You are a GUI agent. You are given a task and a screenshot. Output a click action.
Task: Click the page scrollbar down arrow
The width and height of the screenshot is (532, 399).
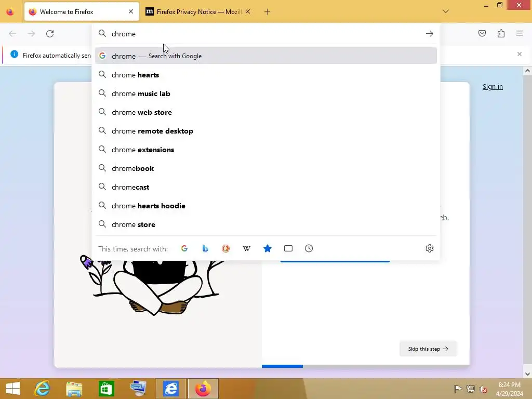[x=527, y=374]
